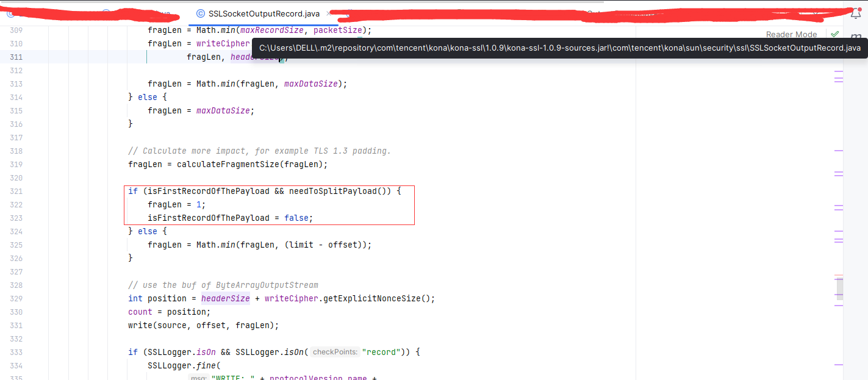
Task: Toggle Reader Mode
Action: click(791, 34)
